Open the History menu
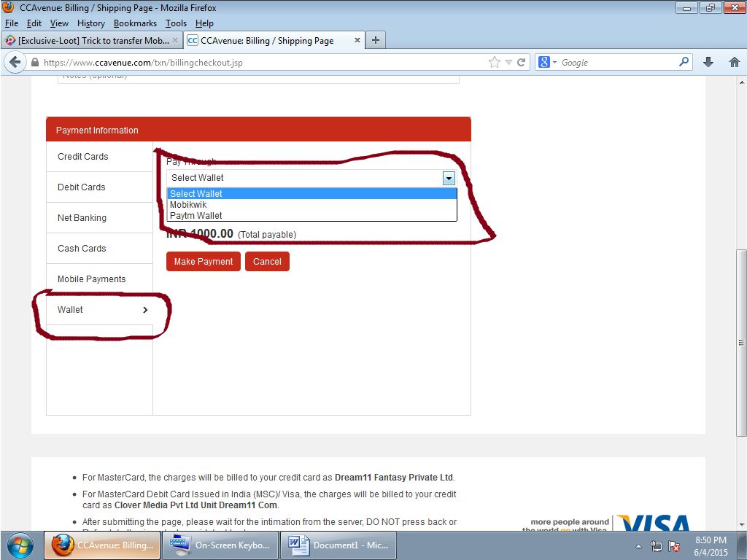This screenshot has height=560, width=747. pyautogui.click(x=91, y=23)
